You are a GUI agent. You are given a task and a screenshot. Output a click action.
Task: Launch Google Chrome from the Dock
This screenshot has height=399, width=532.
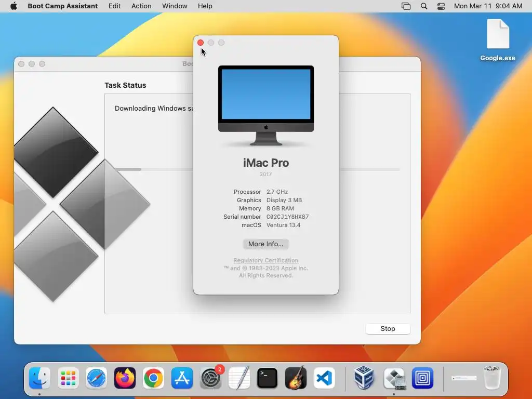click(153, 378)
